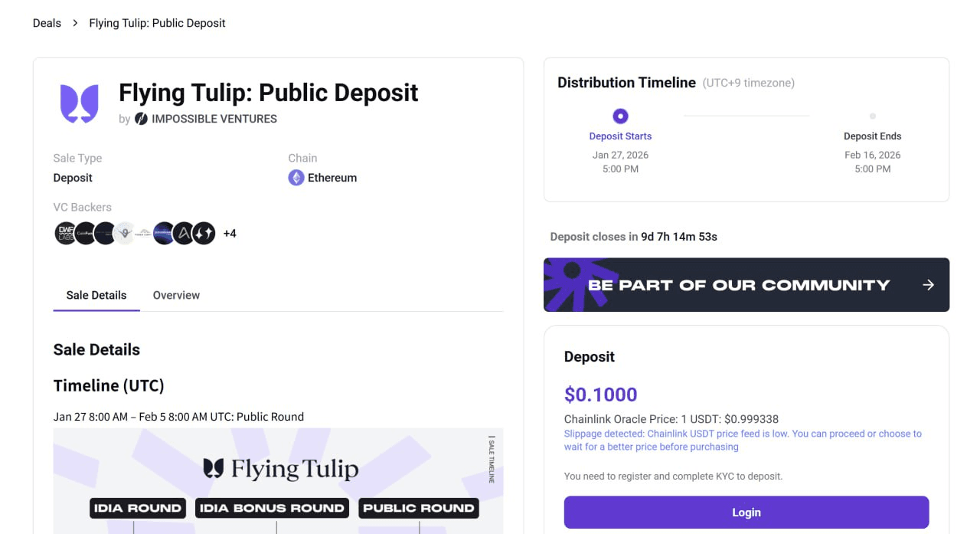Click the arrow on community banner
980x534 pixels.
928,285
